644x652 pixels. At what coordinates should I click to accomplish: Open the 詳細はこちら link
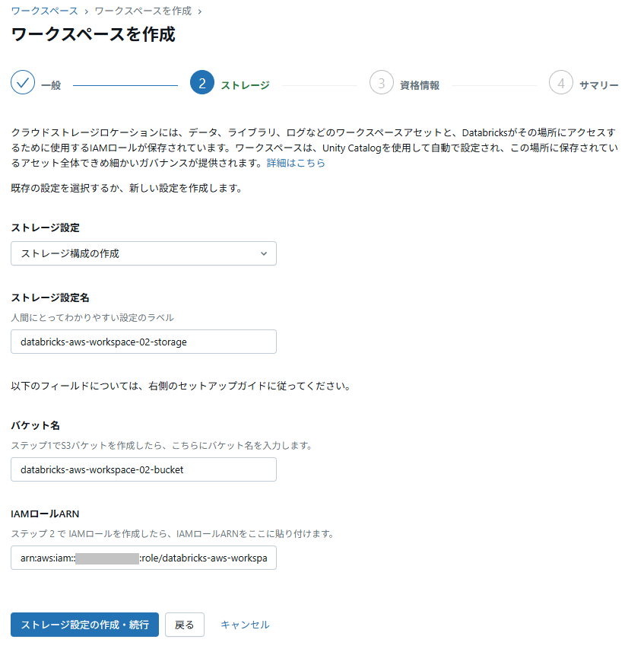296,163
